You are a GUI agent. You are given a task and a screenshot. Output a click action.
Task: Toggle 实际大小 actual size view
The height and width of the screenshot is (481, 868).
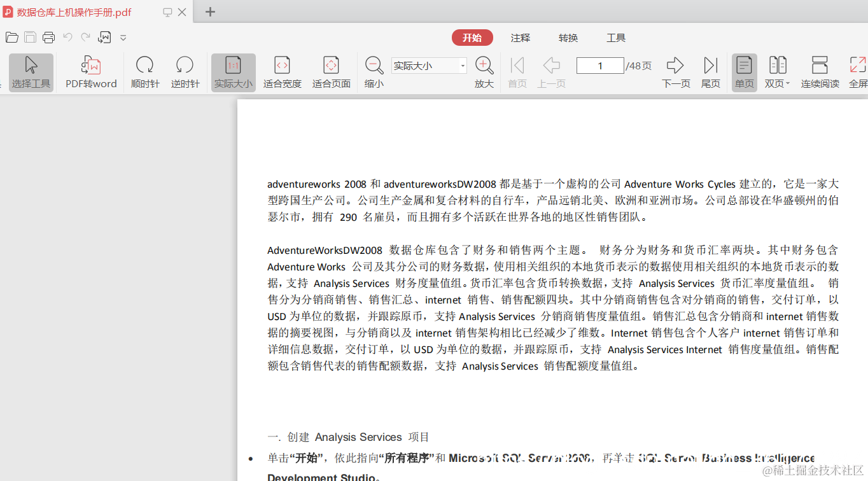coord(233,73)
